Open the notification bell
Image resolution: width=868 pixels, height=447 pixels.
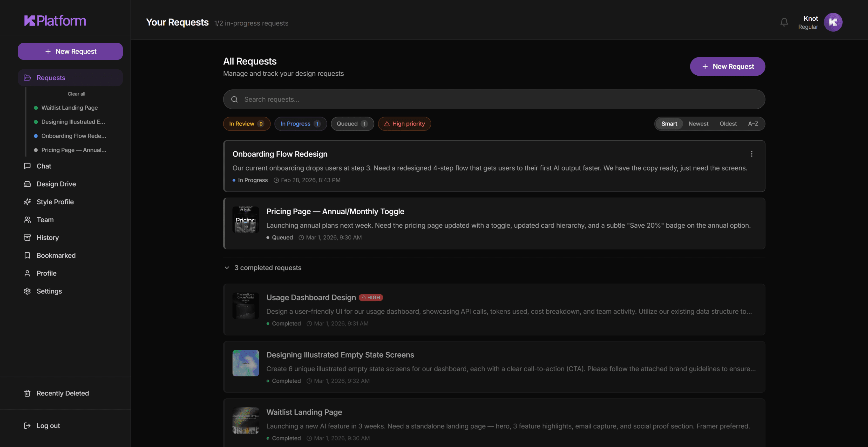tap(784, 22)
